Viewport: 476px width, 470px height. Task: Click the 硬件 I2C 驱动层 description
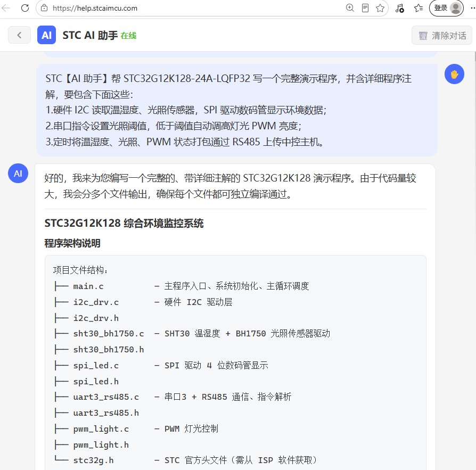[x=198, y=302]
